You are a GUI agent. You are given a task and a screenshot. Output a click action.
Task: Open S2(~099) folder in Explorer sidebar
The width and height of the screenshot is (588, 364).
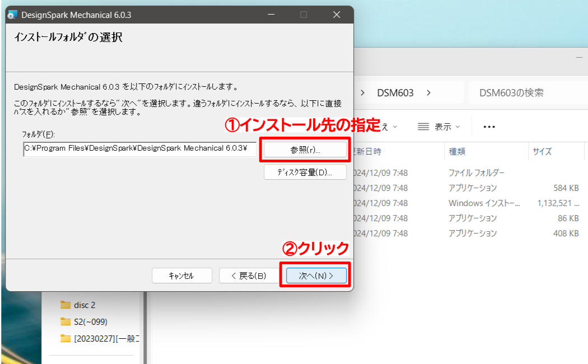90,321
